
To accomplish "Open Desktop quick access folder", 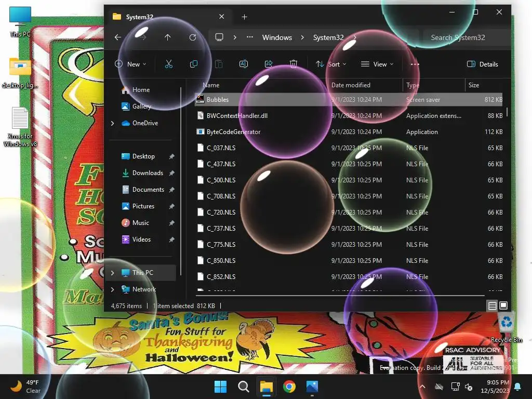I will pos(143,156).
